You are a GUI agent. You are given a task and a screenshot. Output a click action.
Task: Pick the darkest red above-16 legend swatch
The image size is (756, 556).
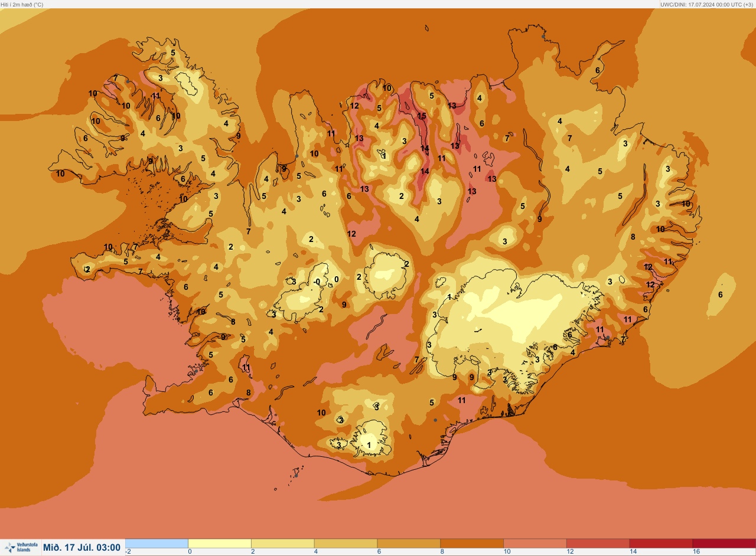724,543
